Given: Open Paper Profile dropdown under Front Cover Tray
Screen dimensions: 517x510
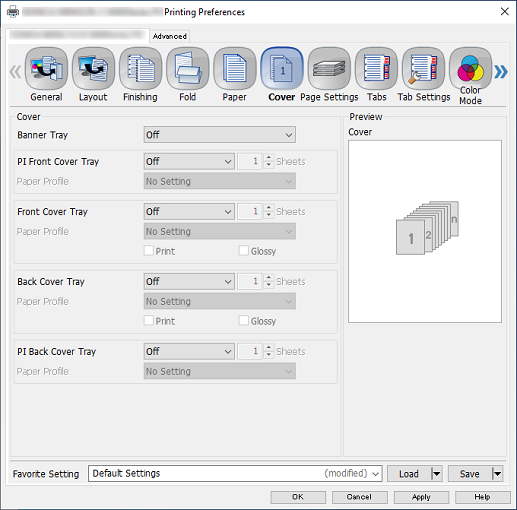Looking at the screenshot, I should [x=220, y=231].
